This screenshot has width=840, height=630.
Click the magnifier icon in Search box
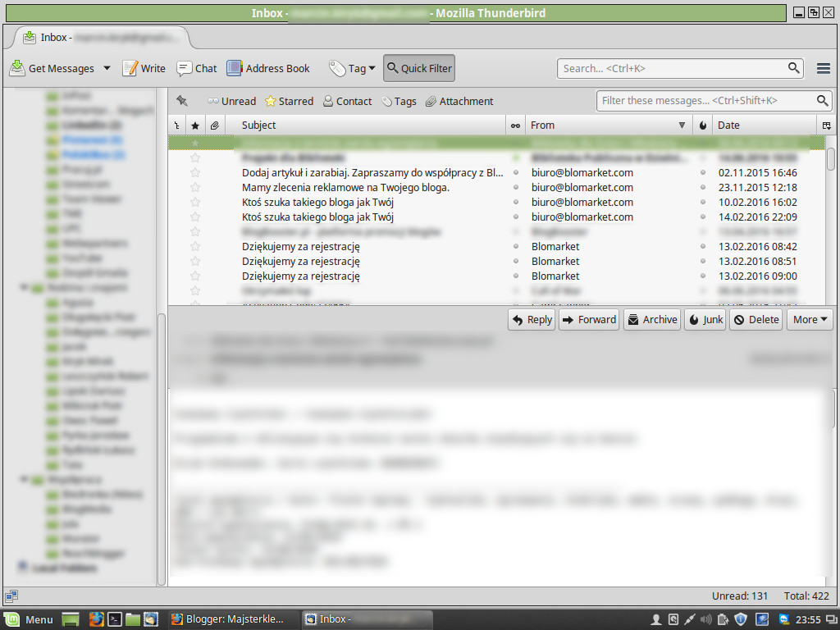pyautogui.click(x=794, y=68)
